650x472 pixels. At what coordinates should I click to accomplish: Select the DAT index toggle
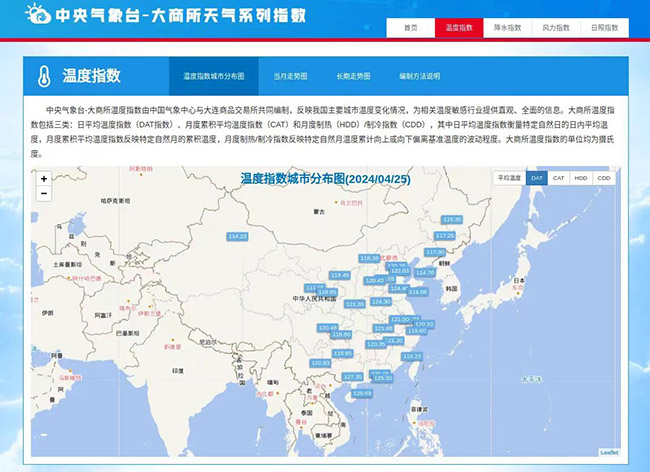[x=537, y=178]
